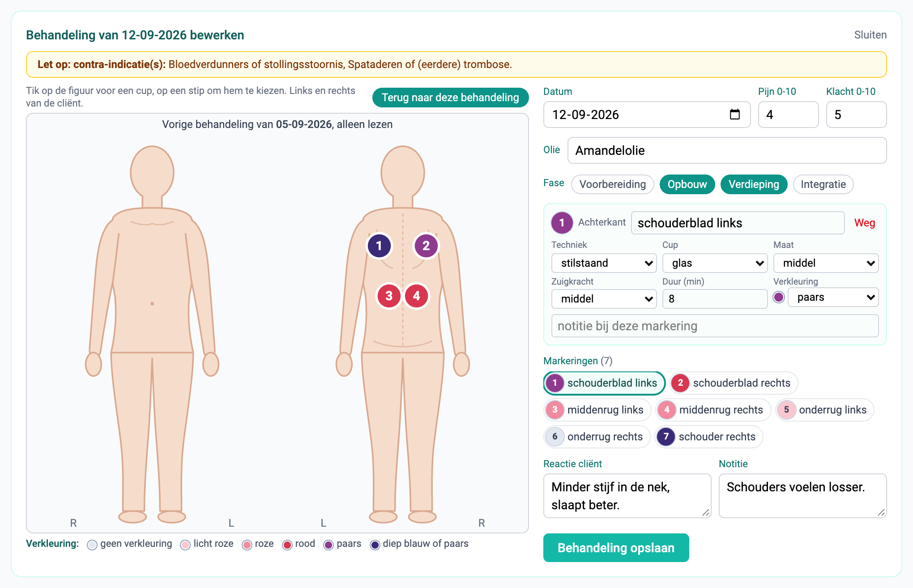
Task: Click the 'rood' legend color swatch
Action: click(x=287, y=545)
